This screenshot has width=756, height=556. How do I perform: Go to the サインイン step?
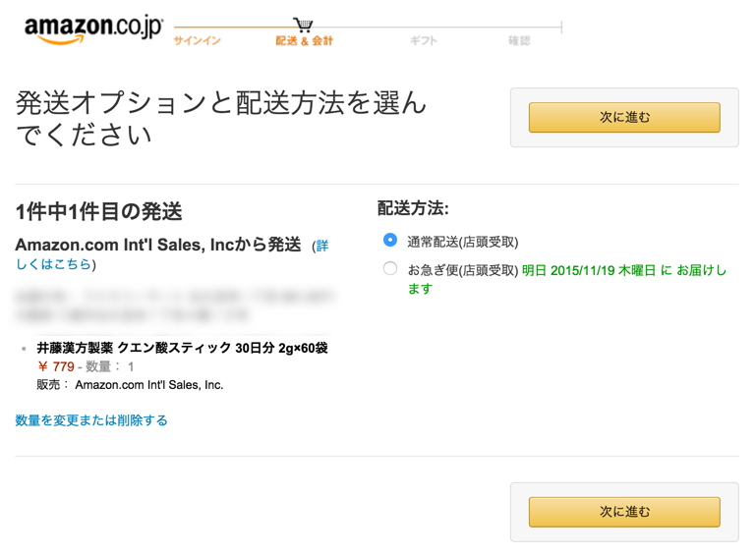pos(197,41)
